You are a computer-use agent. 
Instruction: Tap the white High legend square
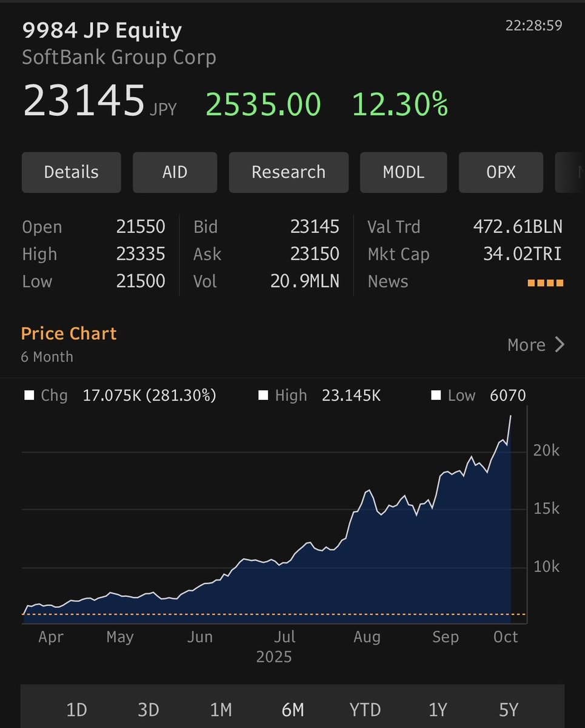pyautogui.click(x=263, y=396)
